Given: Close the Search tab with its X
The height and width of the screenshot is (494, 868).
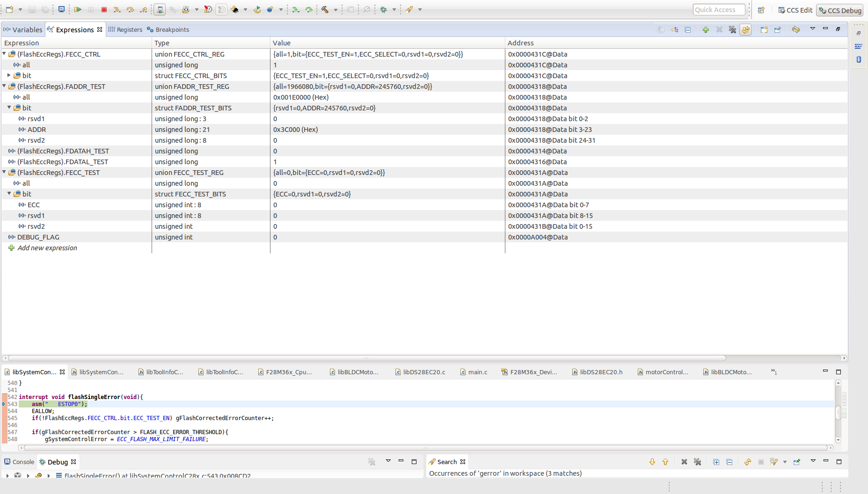Looking at the screenshot, I should pos(463,462).
